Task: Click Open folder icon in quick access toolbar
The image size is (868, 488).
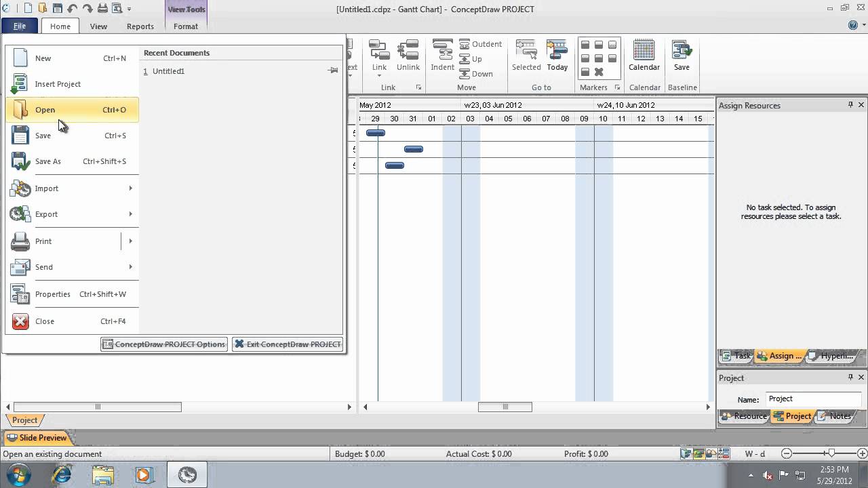Action: pyautogui.click(x=43, y=9)
